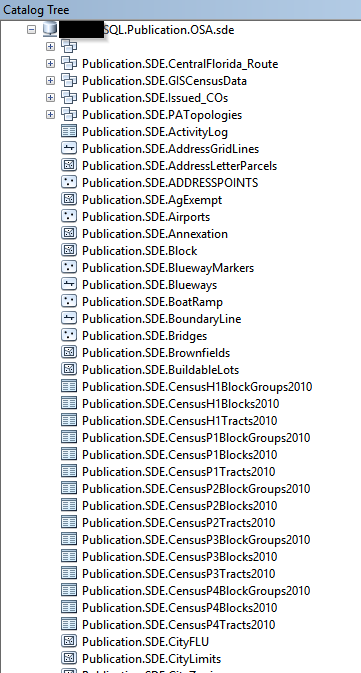Click the Blueways line feature icon
The image size is (361, 673).
[69, 285]
